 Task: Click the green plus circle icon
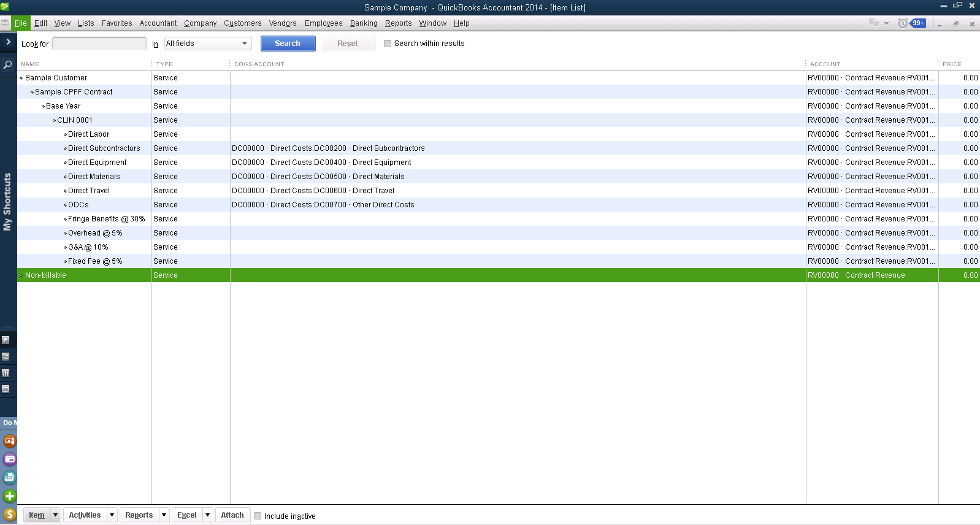pos(10,496)
